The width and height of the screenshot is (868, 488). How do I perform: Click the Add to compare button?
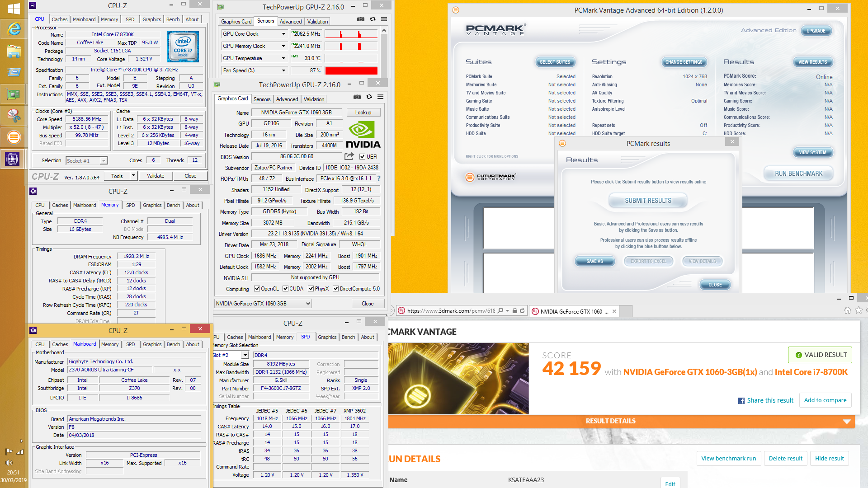(825, 400)
